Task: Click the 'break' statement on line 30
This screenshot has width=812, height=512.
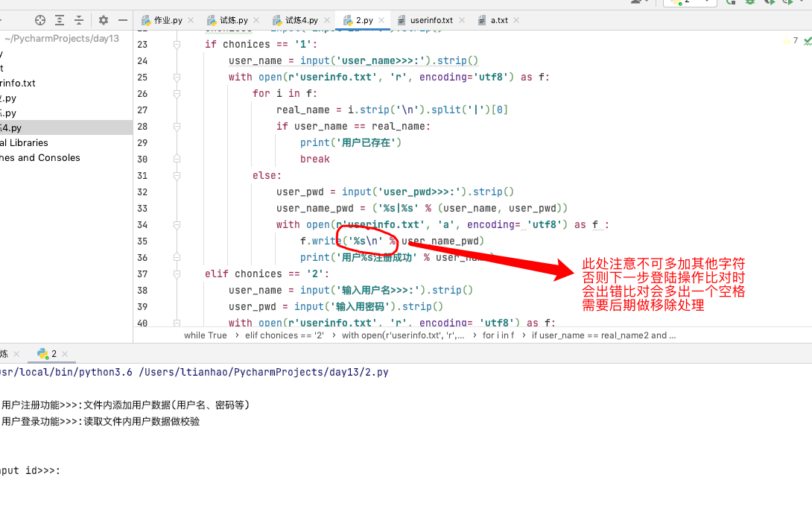Action: 315,159
